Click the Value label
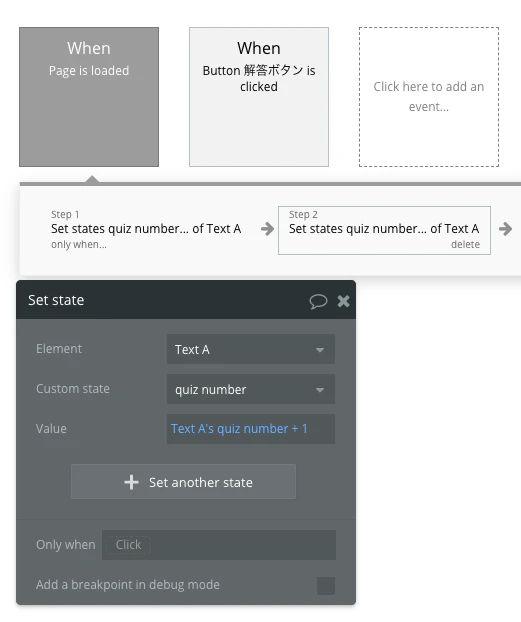Screen dimensions: 521x622 coord(51,428)
